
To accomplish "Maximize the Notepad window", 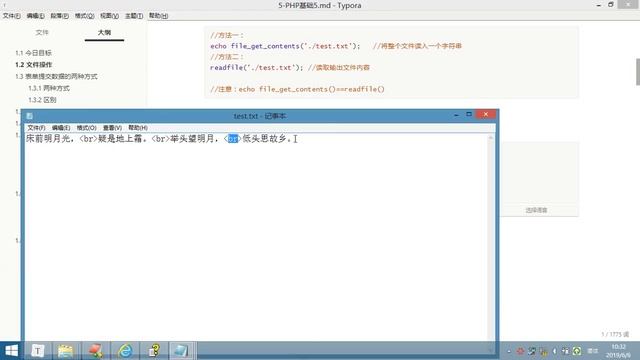I will click(x=469, y=115).
